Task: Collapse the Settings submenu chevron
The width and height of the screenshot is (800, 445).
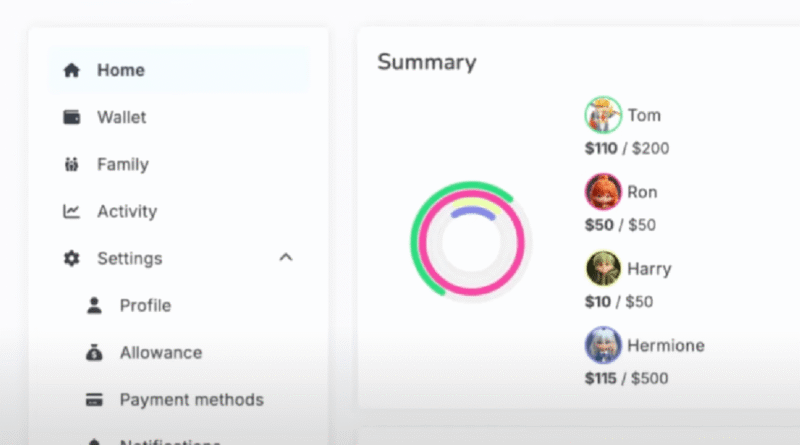Action: [285, 258]
